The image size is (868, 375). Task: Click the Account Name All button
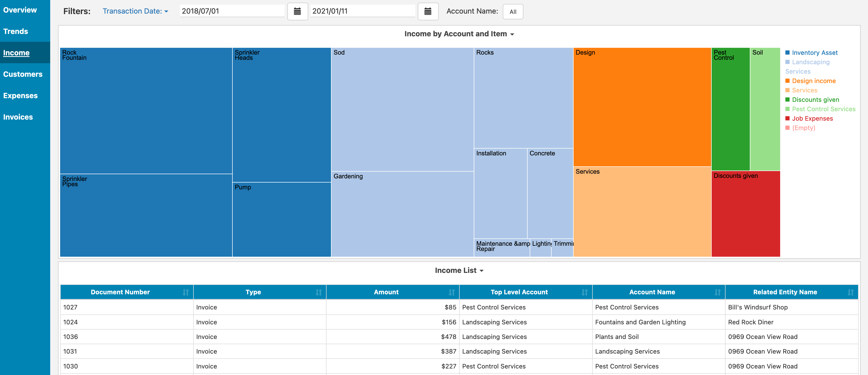tap(512, 12)
